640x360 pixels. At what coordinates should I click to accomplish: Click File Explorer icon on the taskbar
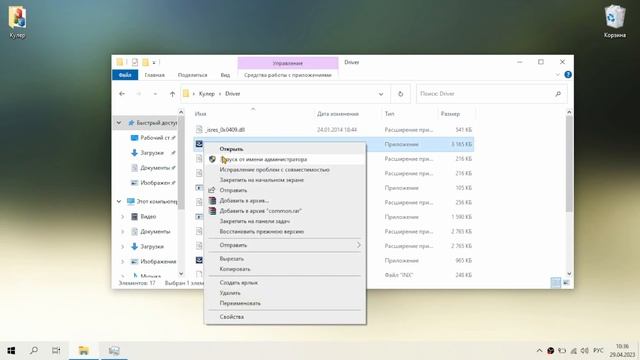click(x=84, y=351)
